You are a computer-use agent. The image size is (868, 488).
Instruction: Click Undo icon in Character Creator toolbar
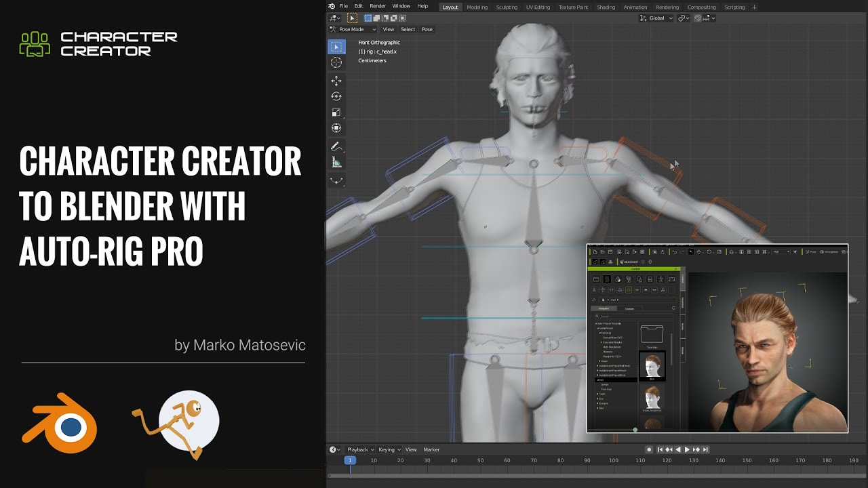(x=674, y=252)
